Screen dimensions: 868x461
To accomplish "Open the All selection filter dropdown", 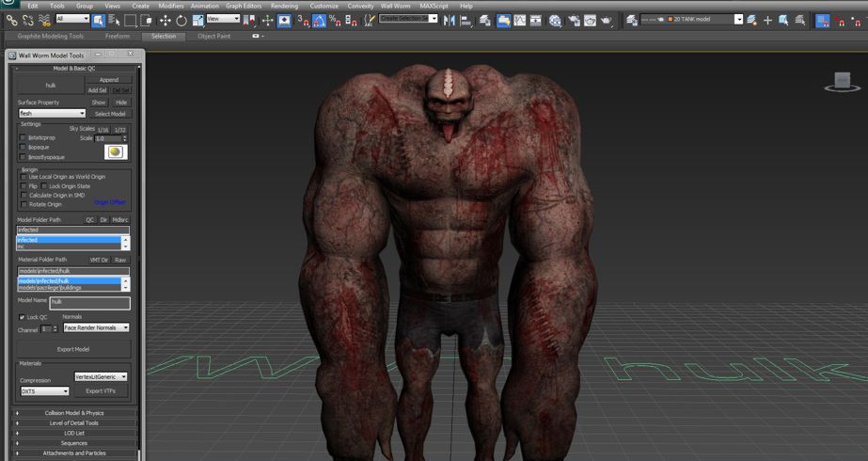I will point(72,18).
